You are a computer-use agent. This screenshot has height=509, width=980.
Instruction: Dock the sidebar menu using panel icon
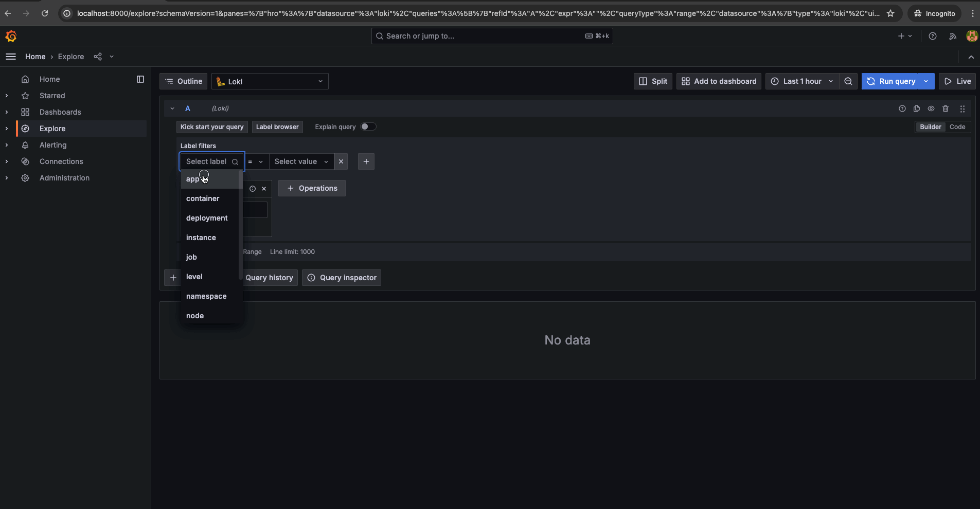click(140, 79)
